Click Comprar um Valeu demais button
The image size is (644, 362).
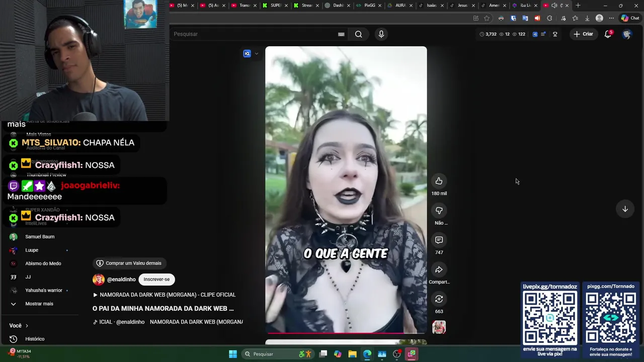(129, 263)
